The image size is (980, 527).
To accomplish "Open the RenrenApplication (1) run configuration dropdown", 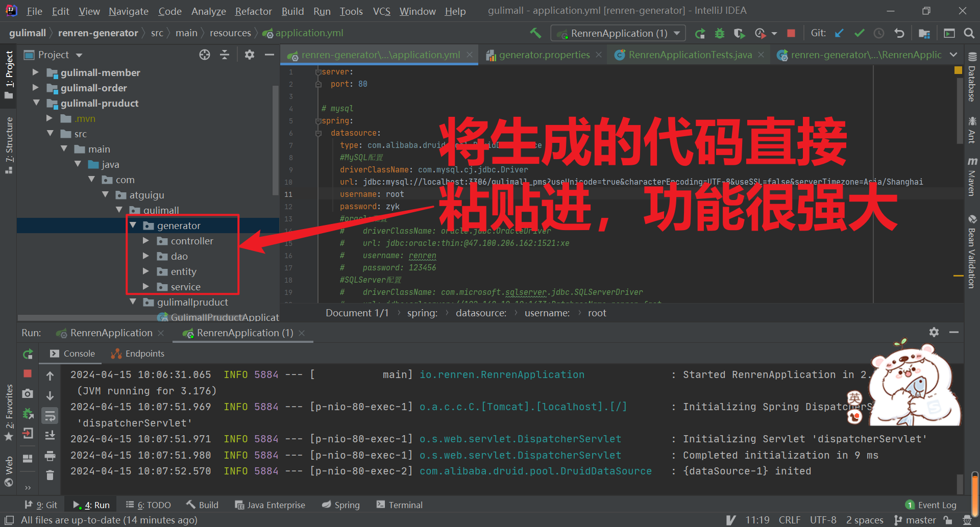I will click(619, 33).
